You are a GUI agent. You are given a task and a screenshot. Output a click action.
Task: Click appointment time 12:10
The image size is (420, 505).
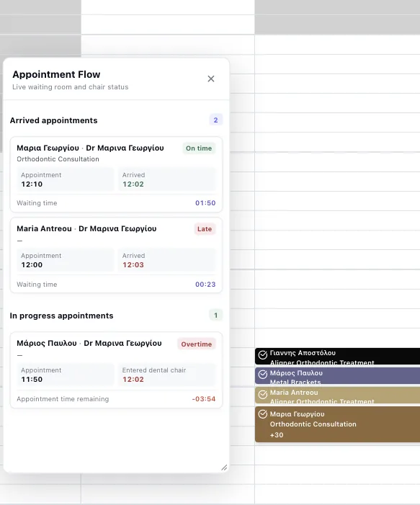click(x=32, y=184)
